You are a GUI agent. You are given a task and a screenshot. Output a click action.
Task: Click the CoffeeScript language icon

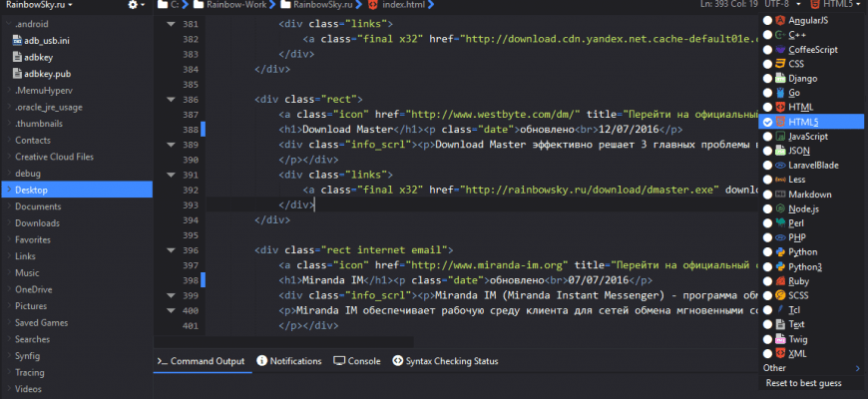pos(780,49)
